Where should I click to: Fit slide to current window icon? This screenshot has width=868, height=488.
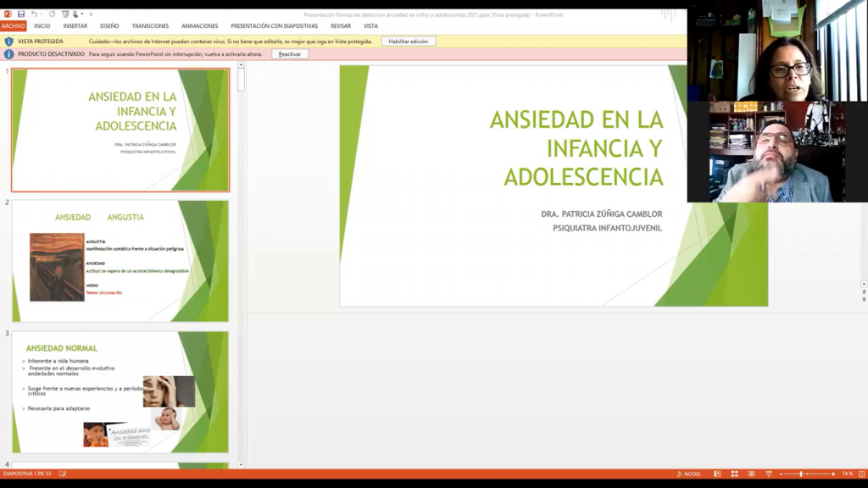pos(861,474)
